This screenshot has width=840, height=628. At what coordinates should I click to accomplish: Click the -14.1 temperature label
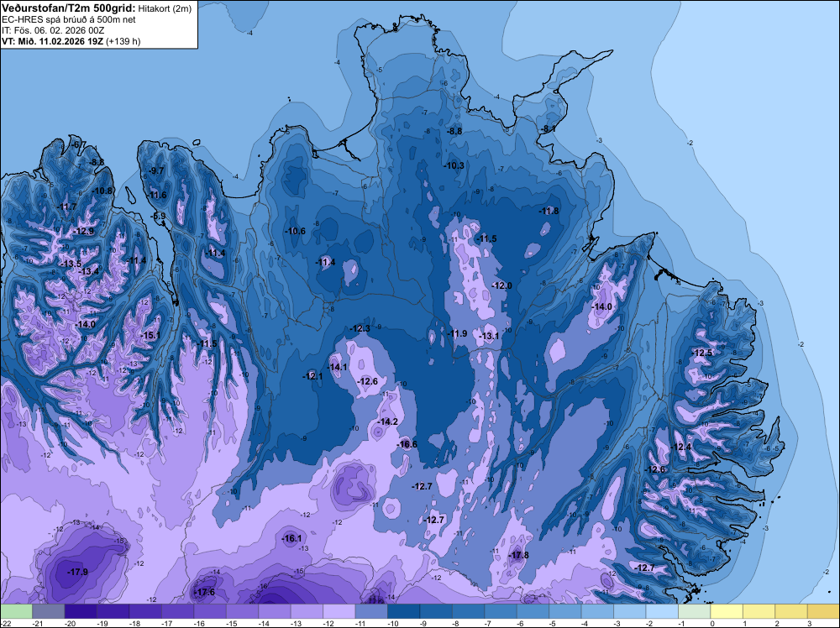[337, 367]
